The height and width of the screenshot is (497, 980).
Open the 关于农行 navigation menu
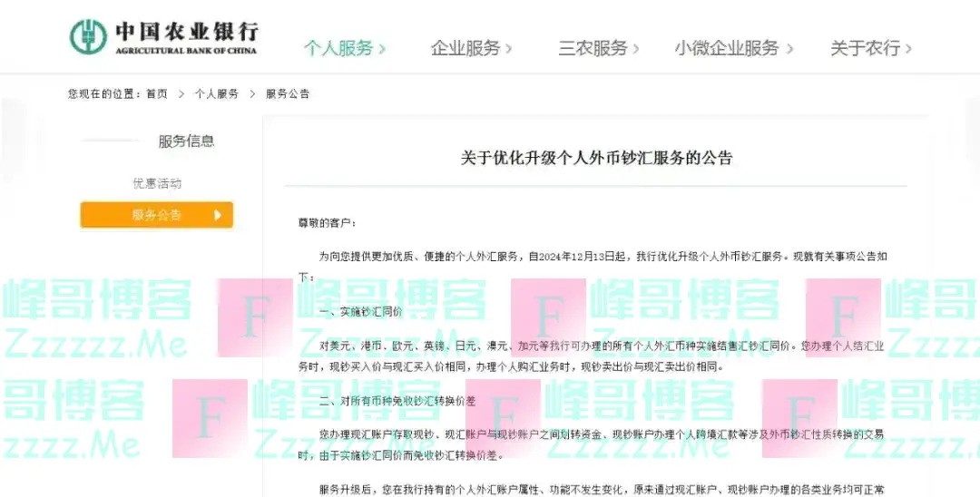pyautogui.click(x=870, y=49)
